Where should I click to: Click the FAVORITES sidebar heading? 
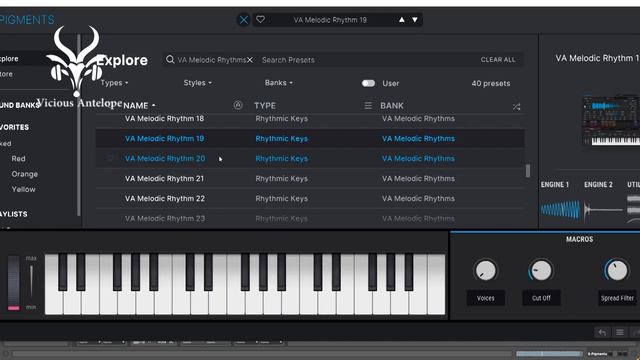pos(14,127)
